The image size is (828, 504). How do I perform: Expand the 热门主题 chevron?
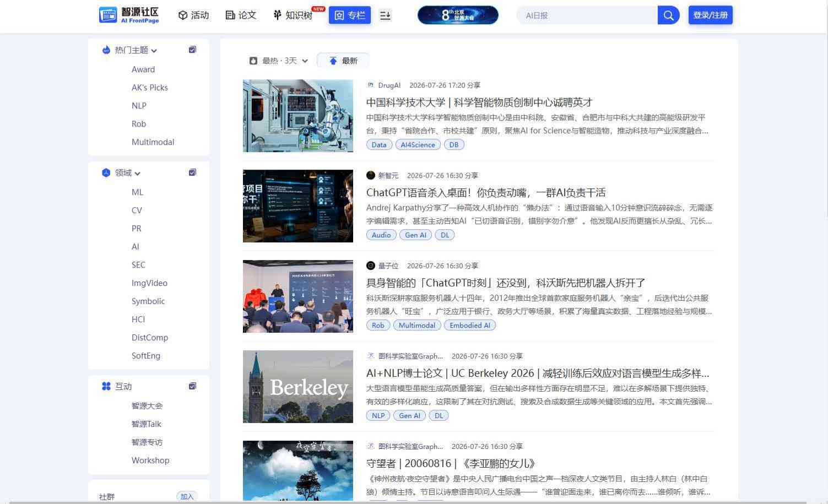tap(154, 51)
